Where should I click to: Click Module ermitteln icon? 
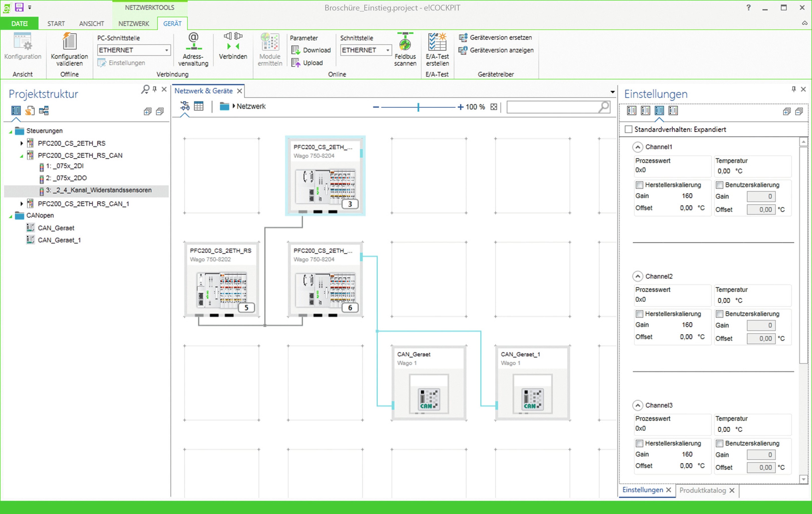click(x=270, y=42)
